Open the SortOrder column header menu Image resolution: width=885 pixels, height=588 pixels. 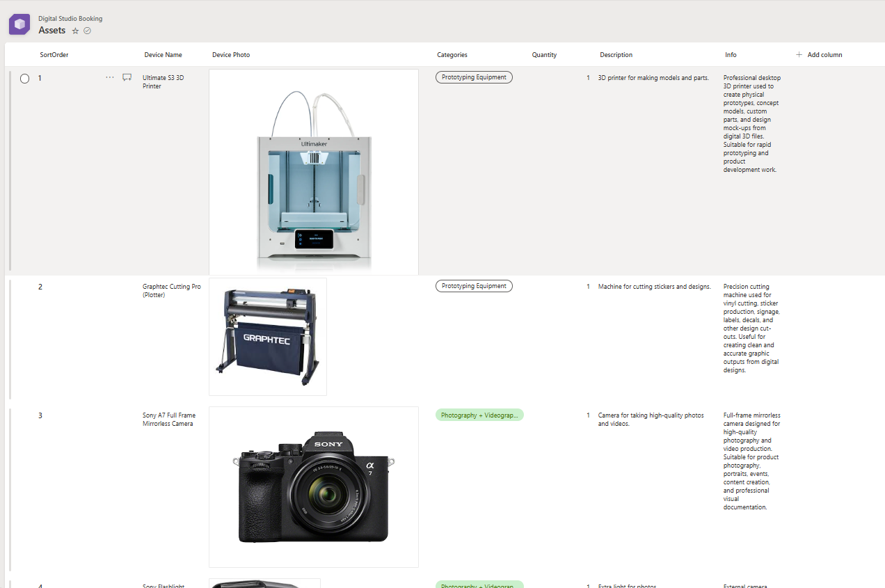point(54,55)
